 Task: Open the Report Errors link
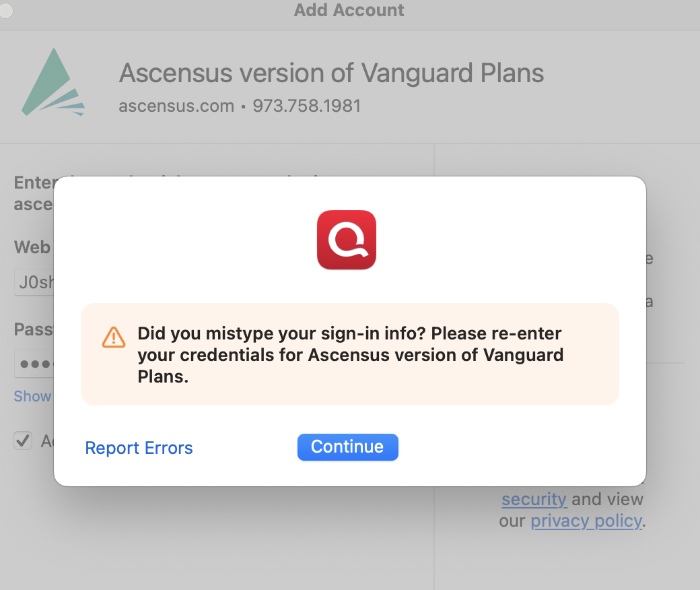pos(139,448)
